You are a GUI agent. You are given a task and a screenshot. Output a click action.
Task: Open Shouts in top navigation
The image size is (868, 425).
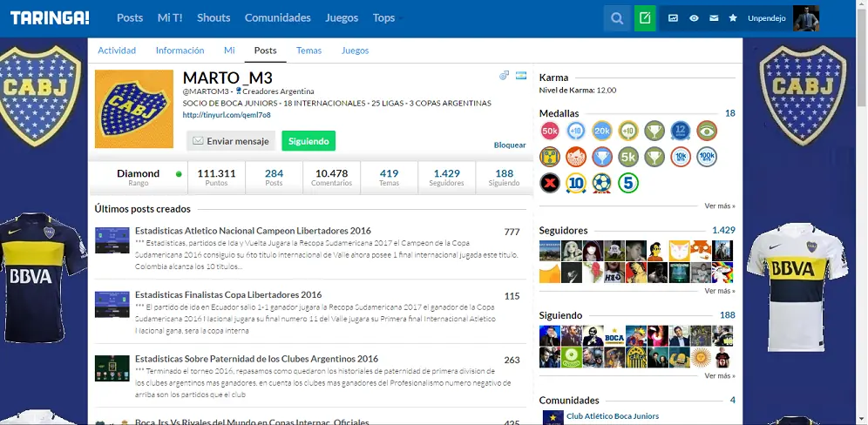coord(214,18)
